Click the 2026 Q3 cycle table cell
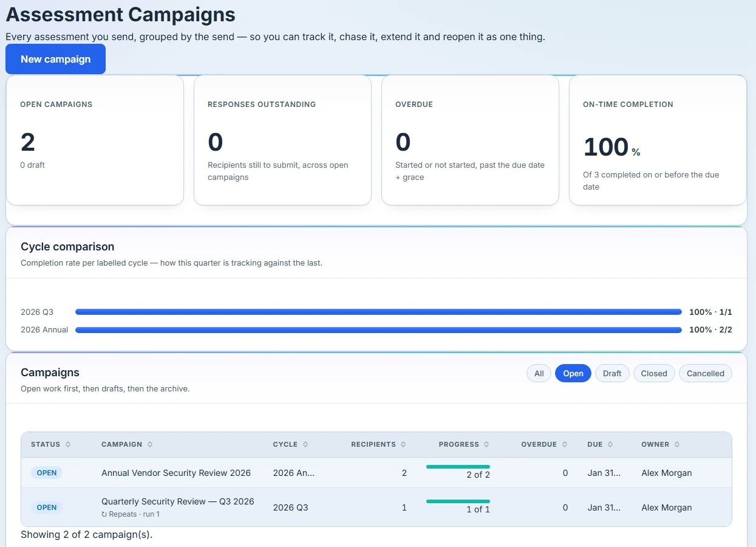Viewport: 756px width, 547px height. coord(291,507)
